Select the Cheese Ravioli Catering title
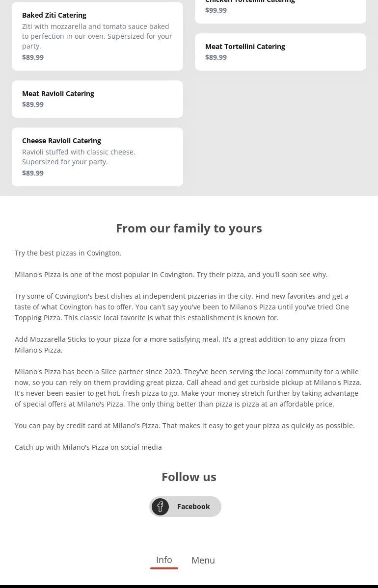 61,141
